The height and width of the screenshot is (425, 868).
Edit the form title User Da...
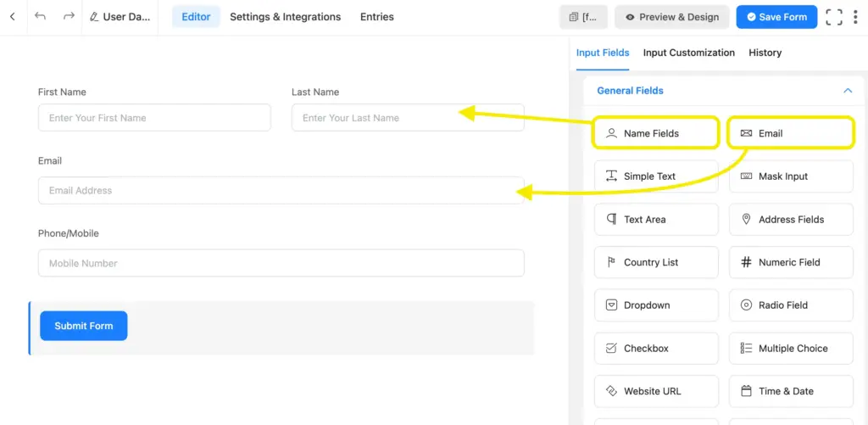tap(120, 17)
